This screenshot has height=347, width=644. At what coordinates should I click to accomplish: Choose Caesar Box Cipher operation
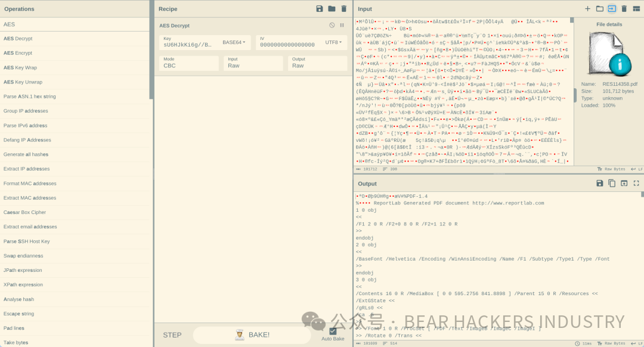click(x=24, y=212)
